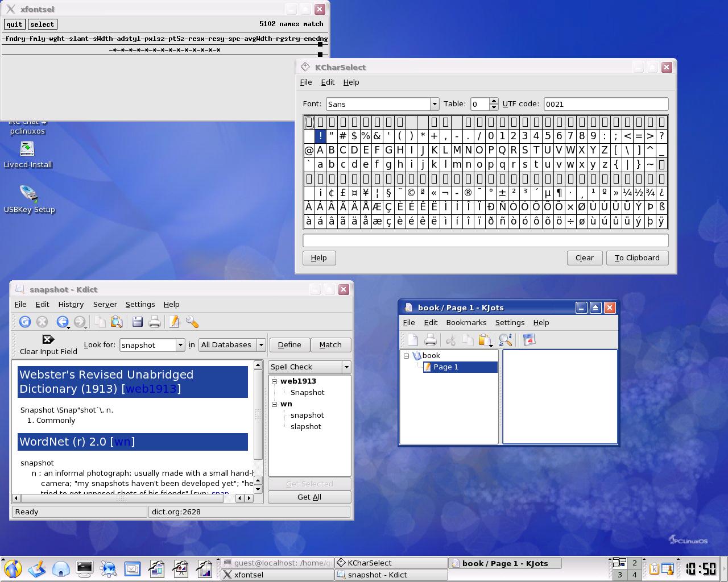Click Kdict pencil edit icon

click(x=174, y=322)
